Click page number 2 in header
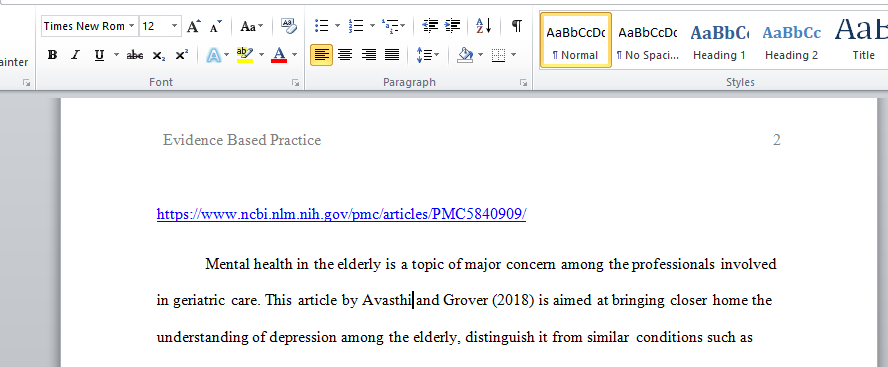Screen dimensions: 888x367 (776, 140)
